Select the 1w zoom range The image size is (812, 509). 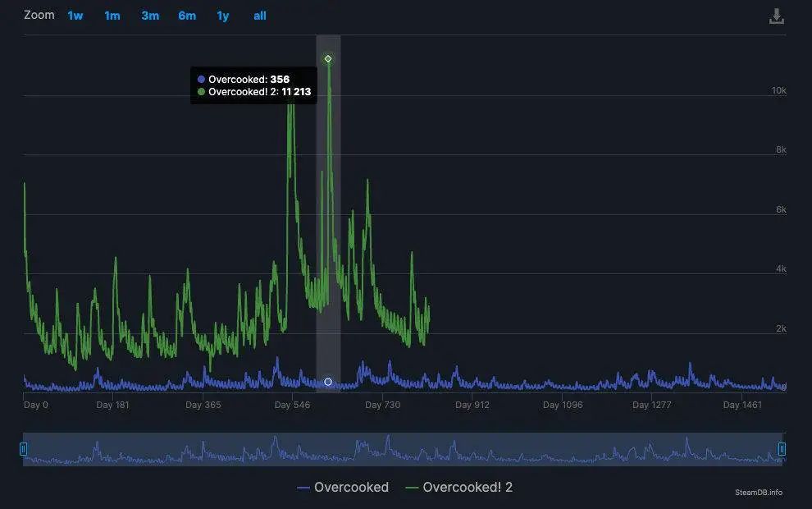(75, 16)
